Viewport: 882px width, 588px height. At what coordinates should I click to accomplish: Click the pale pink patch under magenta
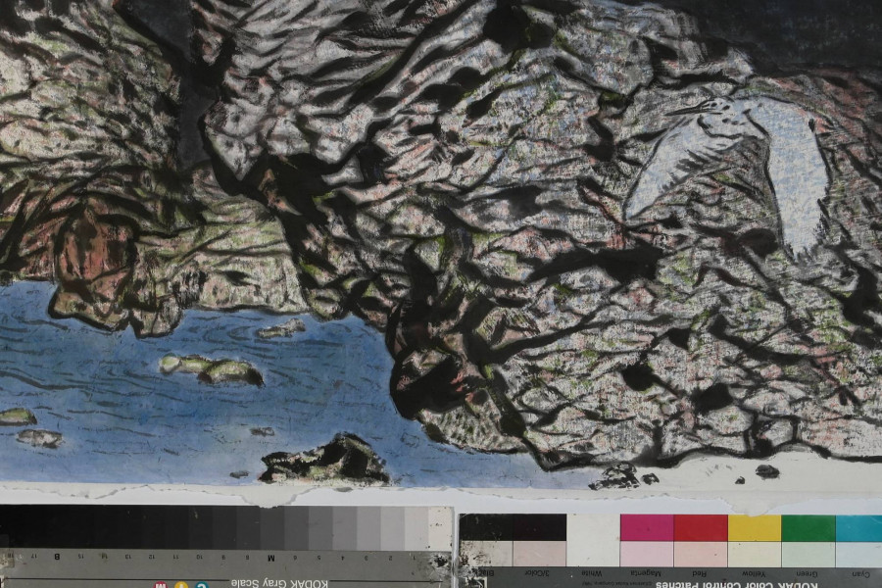coord(647,555)
